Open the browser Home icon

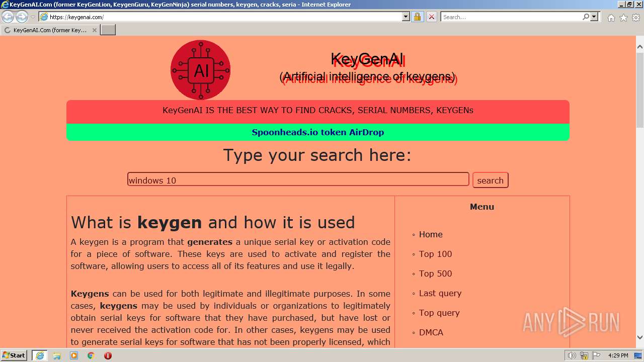point(611,18)
